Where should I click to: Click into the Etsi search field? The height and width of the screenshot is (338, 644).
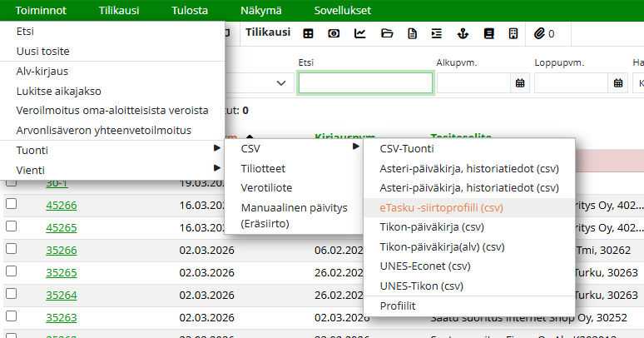(365, 83)
